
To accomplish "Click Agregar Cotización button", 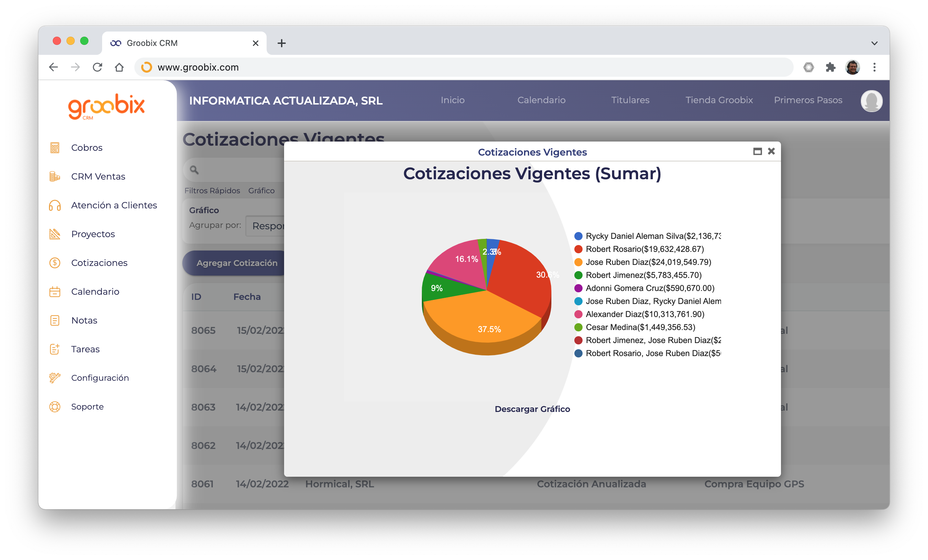I will pos(233,263).
